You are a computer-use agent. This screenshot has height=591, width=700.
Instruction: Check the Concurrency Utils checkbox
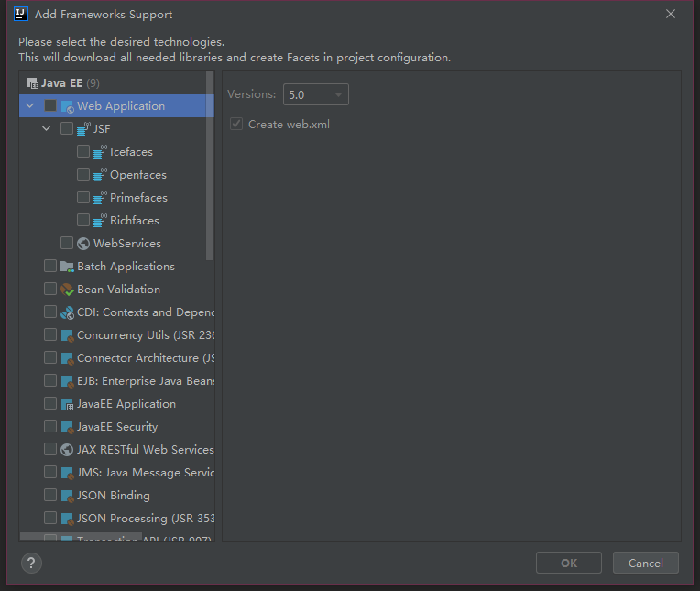point(50,334)
